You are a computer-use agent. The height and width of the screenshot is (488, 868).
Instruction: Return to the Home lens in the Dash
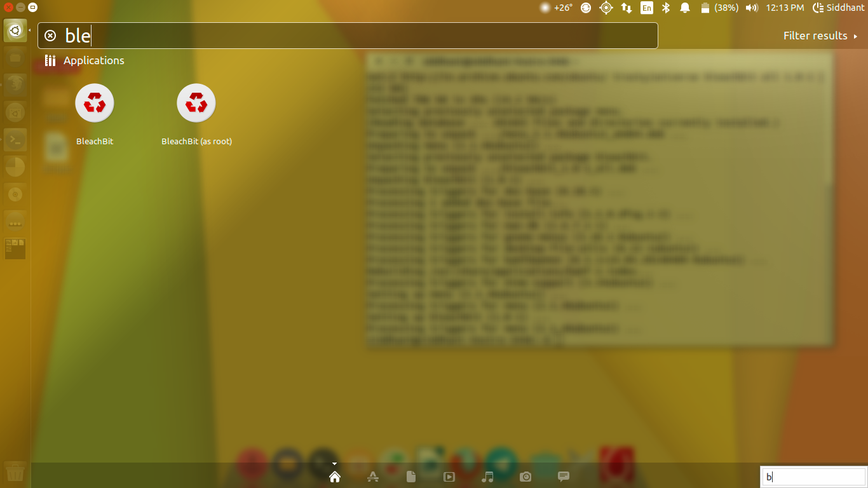pyautogui.click(x=335, y=477)
